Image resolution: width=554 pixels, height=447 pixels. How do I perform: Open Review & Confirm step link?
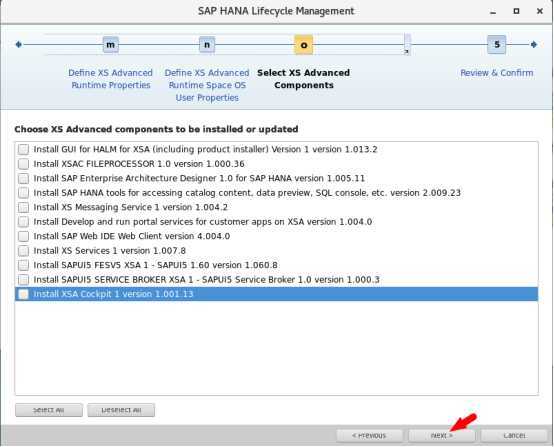[497, 73]
